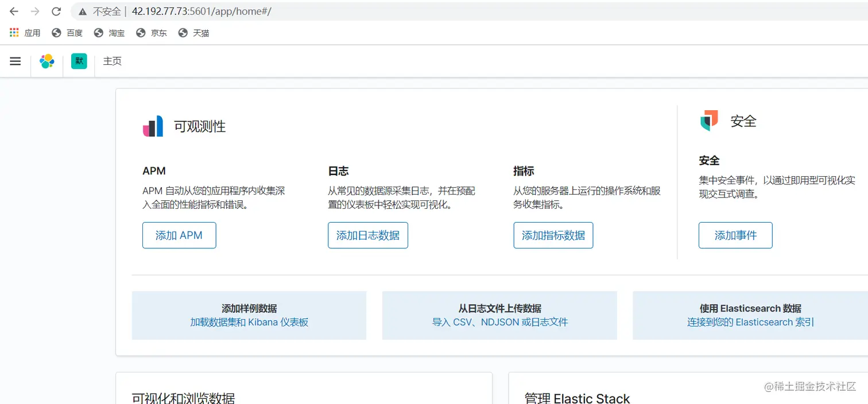Click the 添加 APM button
Screen dimensions: 868x404
click(179, 235)
